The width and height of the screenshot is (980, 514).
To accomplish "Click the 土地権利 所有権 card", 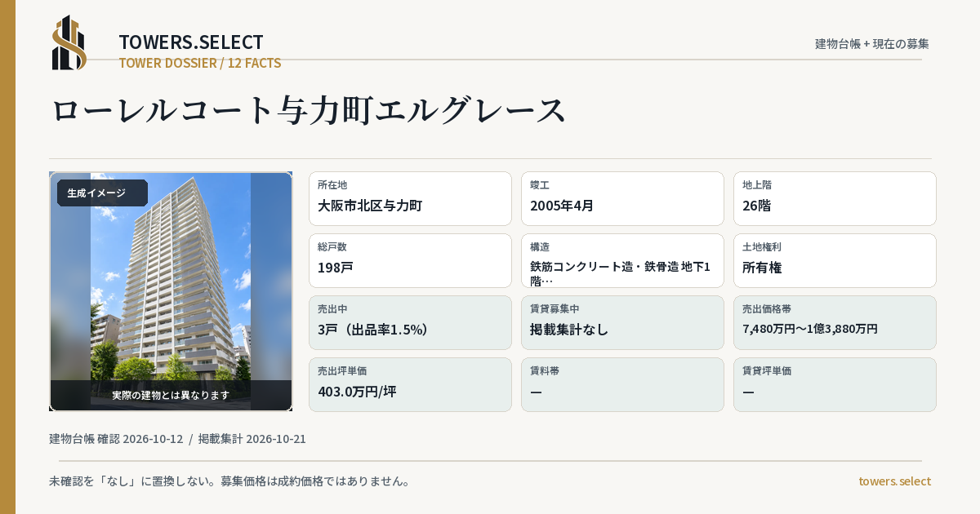I will pyautogui.click(x=835, y=260).
